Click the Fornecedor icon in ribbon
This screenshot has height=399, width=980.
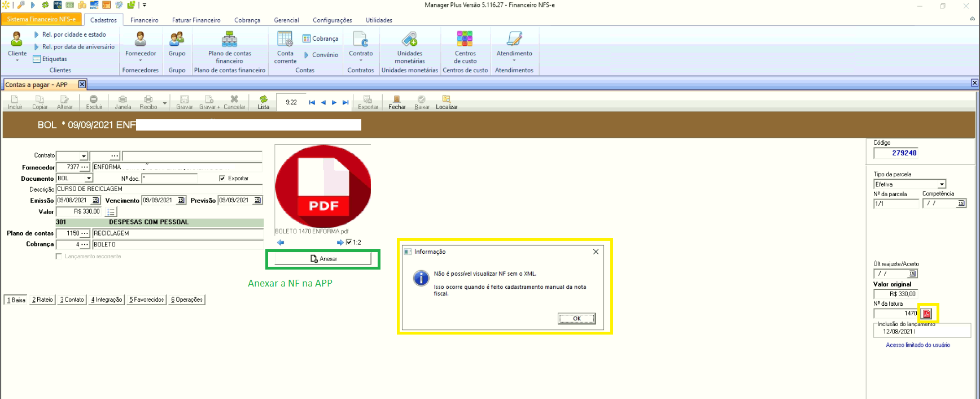click(140, 40)
